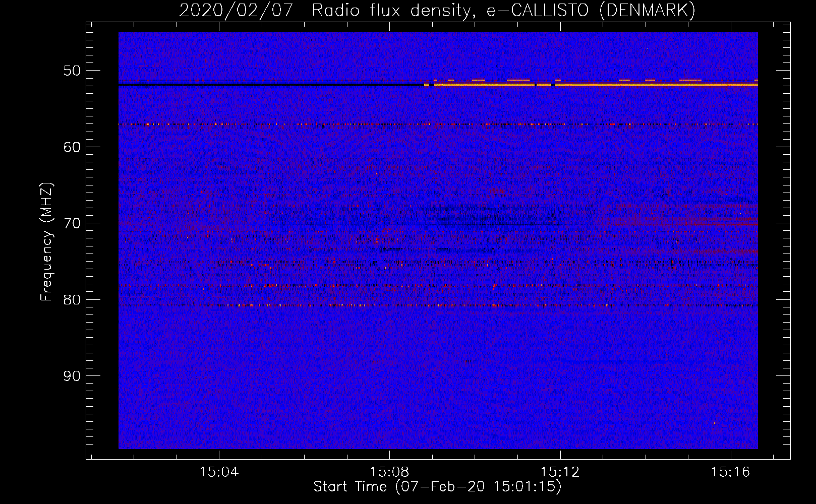Click the 15:04 time tick label
Viewport: 816px width, 504px height.
tap(219, 472)
